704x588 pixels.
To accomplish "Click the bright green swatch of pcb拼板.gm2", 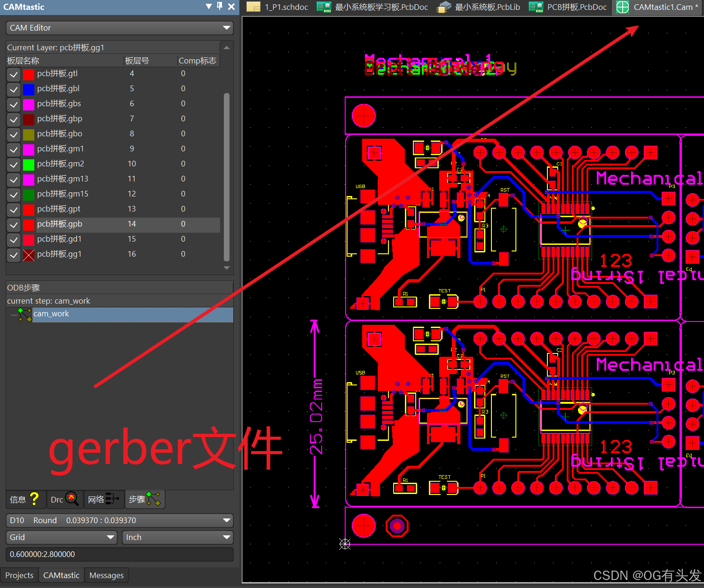I will click(x=29, y=165).
